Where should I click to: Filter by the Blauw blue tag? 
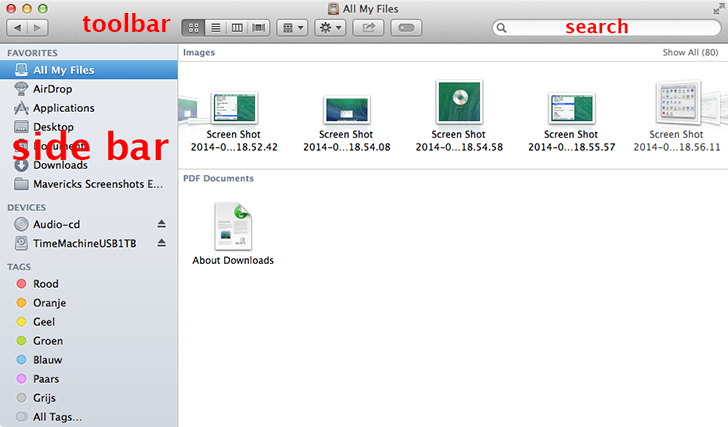89,360
